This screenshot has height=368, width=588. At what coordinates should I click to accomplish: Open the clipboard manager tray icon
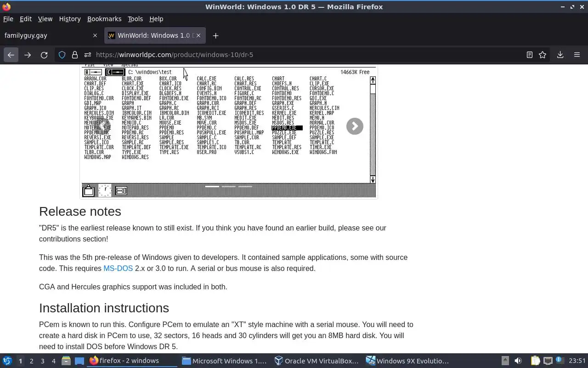click(x=535, y=361)
